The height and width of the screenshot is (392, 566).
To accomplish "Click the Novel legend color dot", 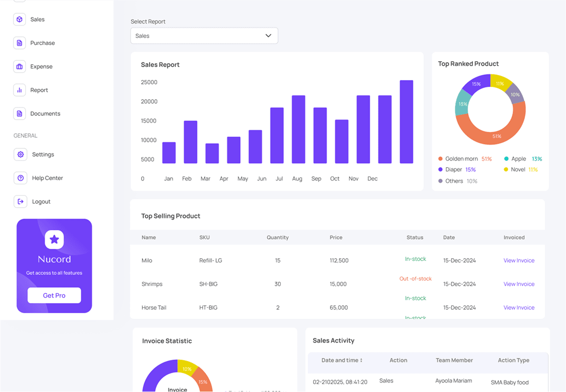I will pyautogui.click(x=506, y=169).
